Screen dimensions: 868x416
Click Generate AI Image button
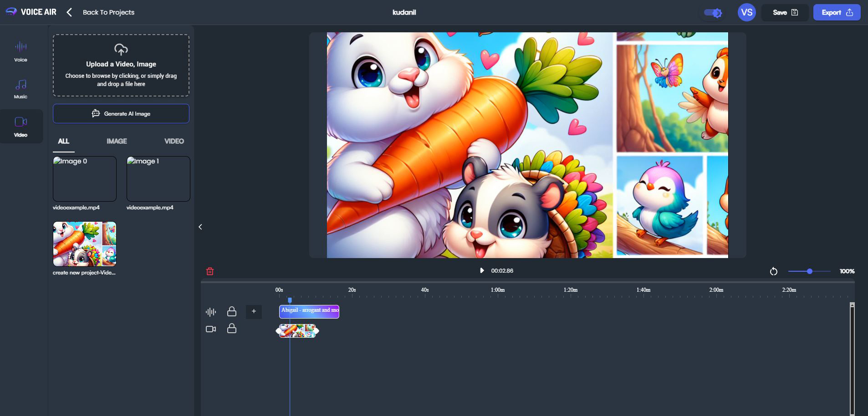pos(121,114)
